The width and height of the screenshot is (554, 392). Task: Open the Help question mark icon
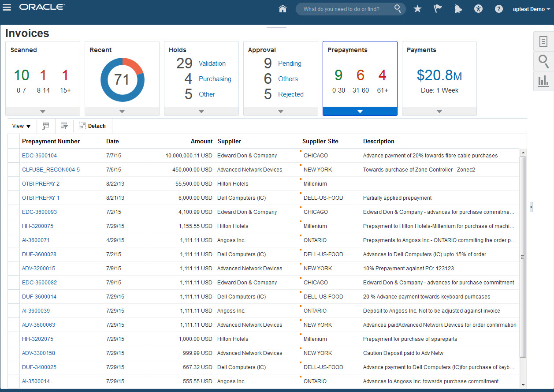click(498, 9)
